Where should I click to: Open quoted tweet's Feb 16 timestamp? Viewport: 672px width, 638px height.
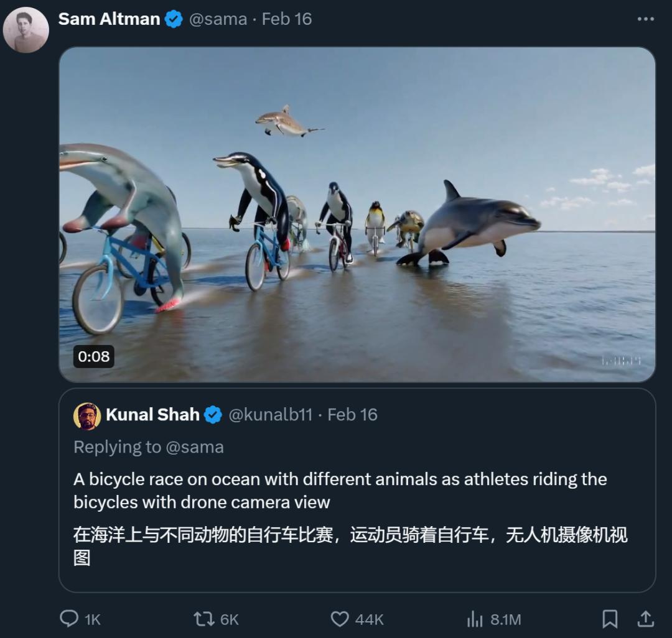(x=352, y=415)
